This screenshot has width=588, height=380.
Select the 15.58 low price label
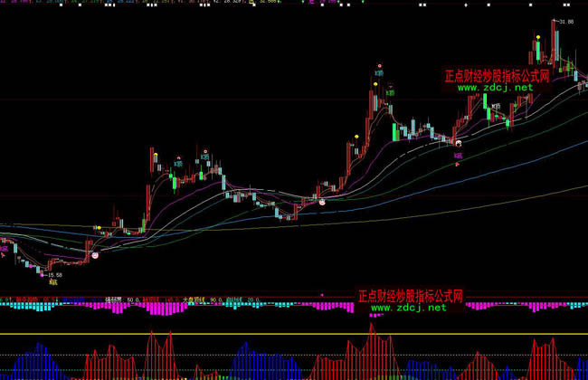54,274
